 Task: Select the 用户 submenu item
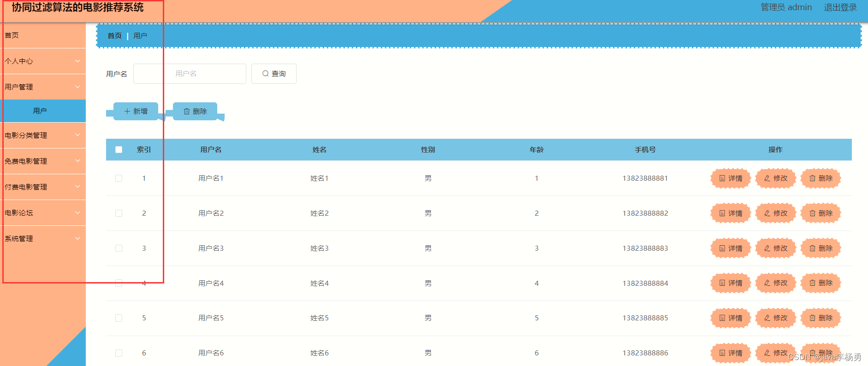[43, 111]
